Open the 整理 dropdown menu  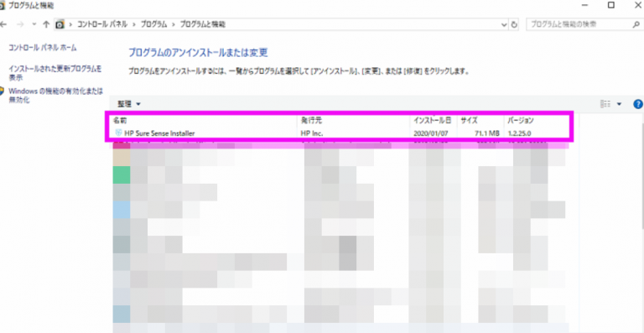point(129,104)
